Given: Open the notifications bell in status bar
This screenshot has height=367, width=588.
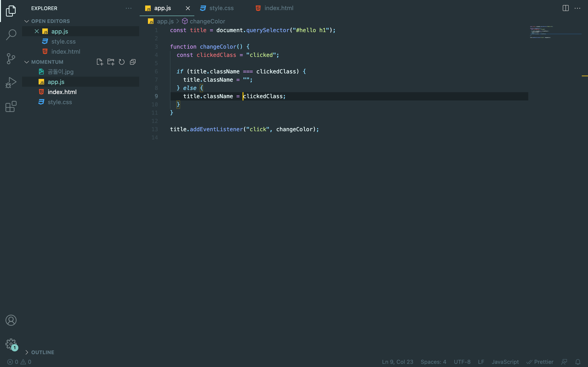Looking at the screenshot, I should (578, 362).
